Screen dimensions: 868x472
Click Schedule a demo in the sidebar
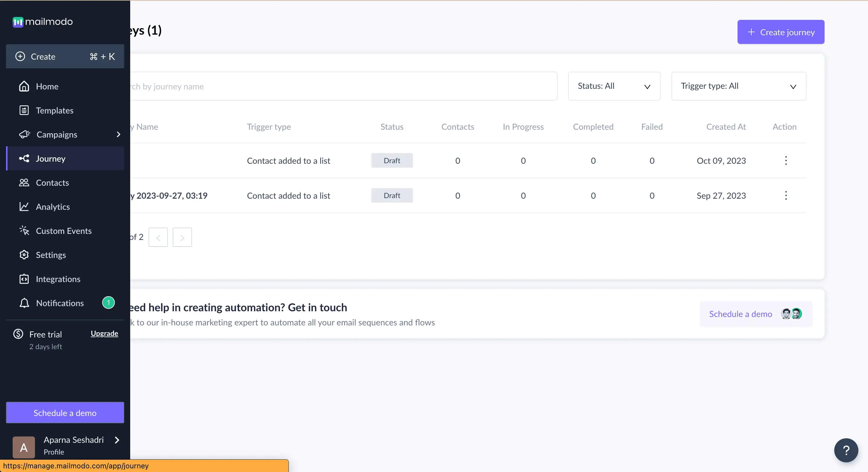[x=65, y=412]
